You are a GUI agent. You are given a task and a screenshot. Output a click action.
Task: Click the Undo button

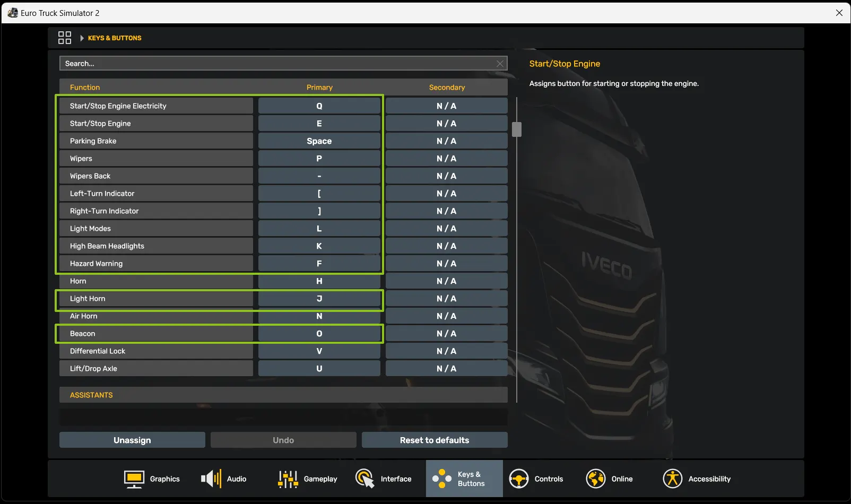[283, 440]
